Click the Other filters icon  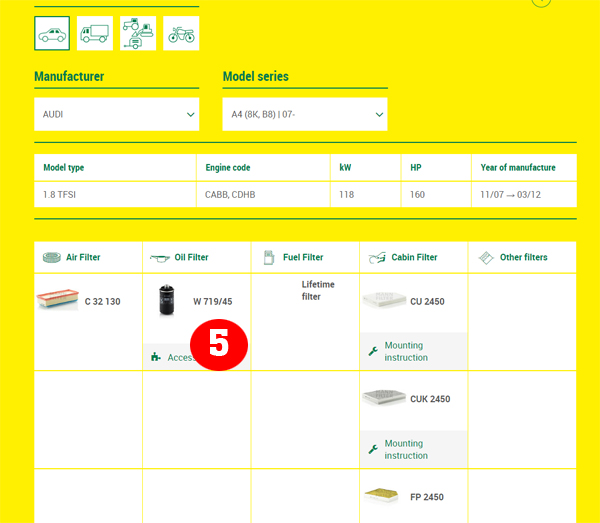click(486, 258)
